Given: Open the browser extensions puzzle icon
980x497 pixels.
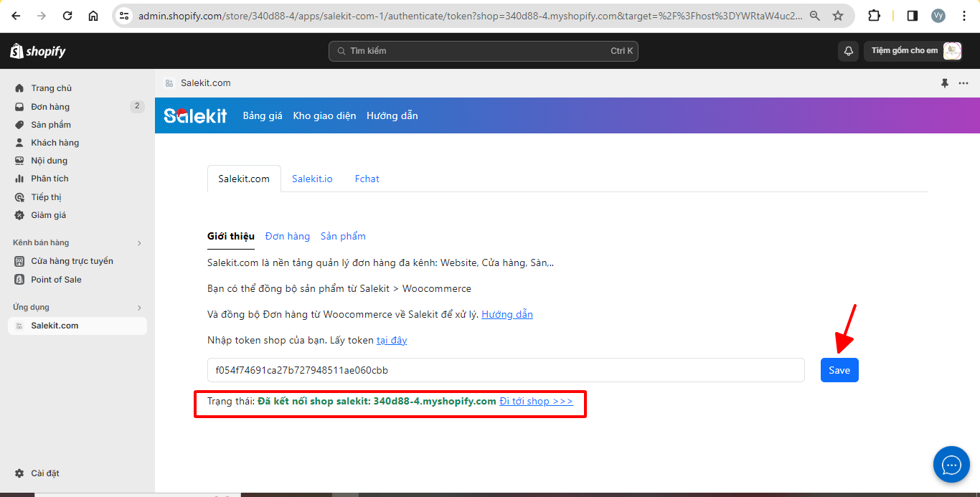Looking at the screenshot, I should pyautogui.click(x=874, y=16).
